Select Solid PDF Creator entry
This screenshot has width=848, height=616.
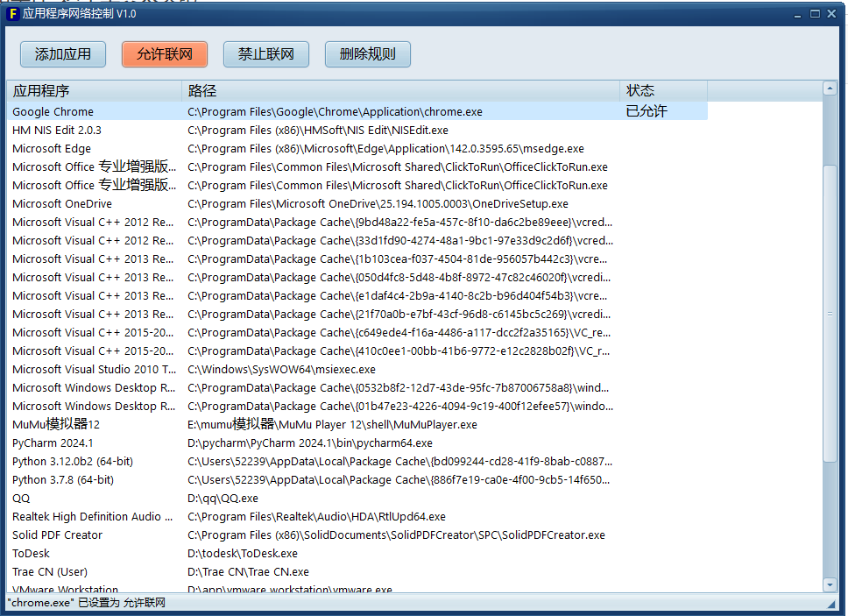tap(57, 535)
